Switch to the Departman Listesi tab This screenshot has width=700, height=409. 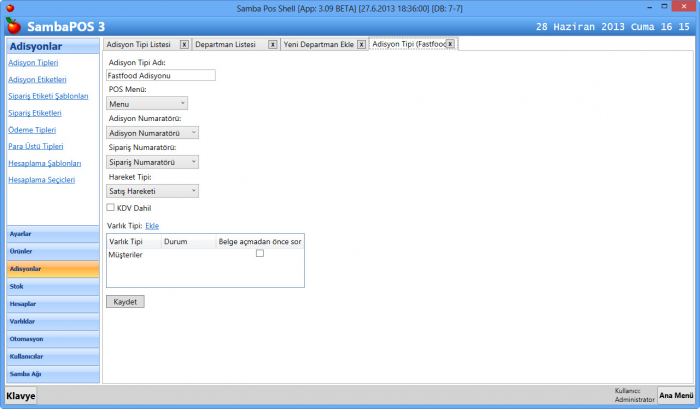[225, 45]
